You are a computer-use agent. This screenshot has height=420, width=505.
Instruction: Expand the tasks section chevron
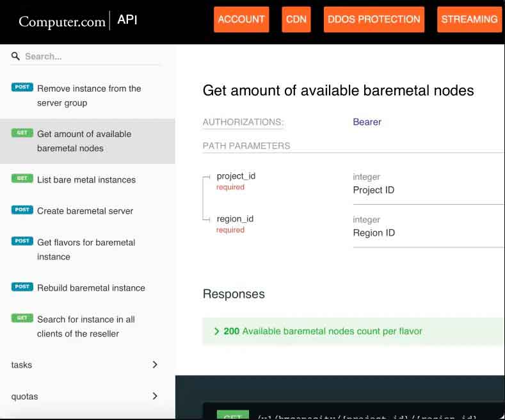click(155, 365)
